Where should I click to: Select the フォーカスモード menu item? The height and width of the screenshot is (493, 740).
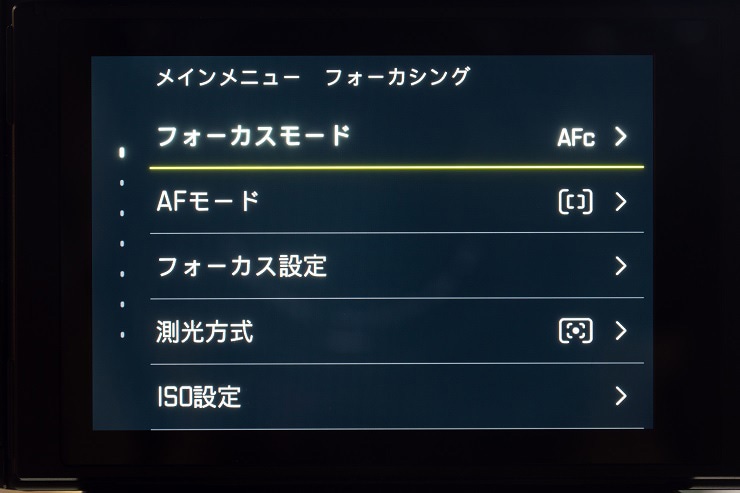(x=254, y=136)
